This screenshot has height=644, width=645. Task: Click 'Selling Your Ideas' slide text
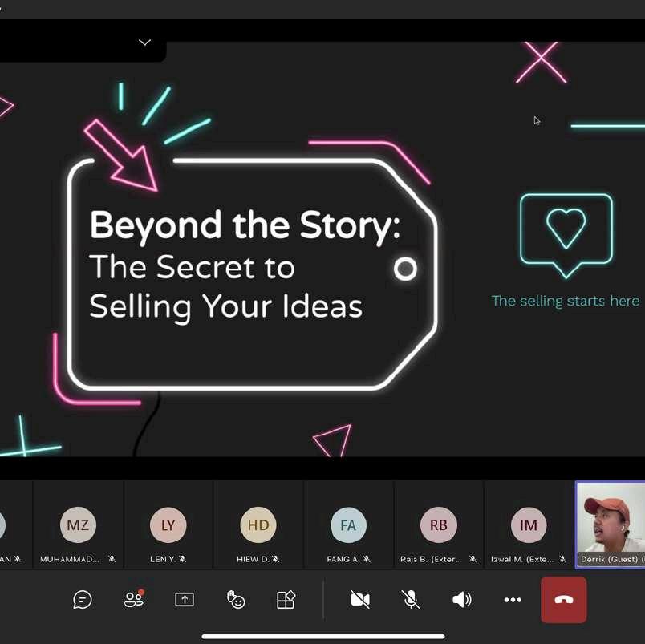pos(226,307)
